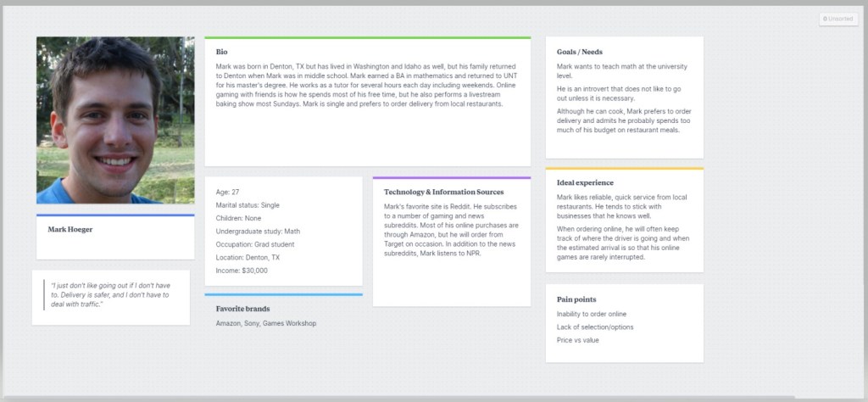Click the yellow bar above Ideal experience
868x402 pixels.
pyautogui.click(x=624, y=169)
